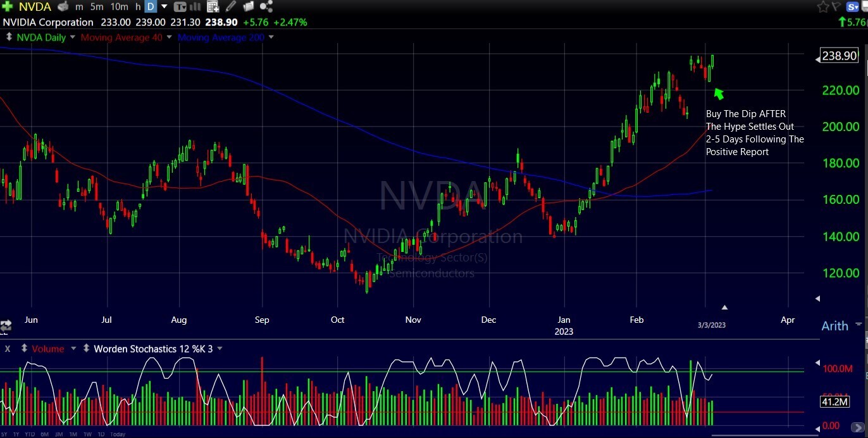
Task: Click the Moving Average 200 label
Action: pyautogui.click(x=221, y=37)
